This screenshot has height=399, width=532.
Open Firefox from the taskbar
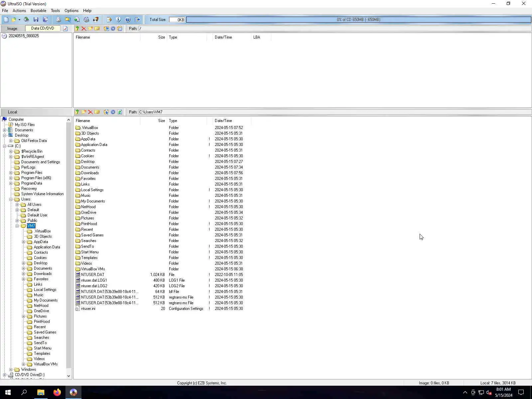pos(57,392)
